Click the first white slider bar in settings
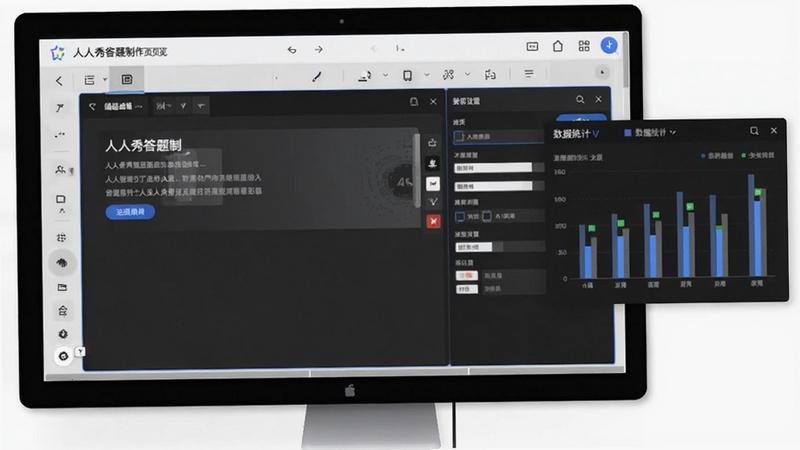800x450 pixels. (x=493, y=168)
